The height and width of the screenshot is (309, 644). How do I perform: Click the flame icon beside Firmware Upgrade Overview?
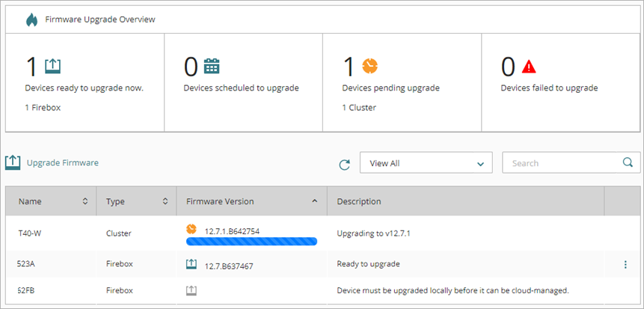(31, 19)
